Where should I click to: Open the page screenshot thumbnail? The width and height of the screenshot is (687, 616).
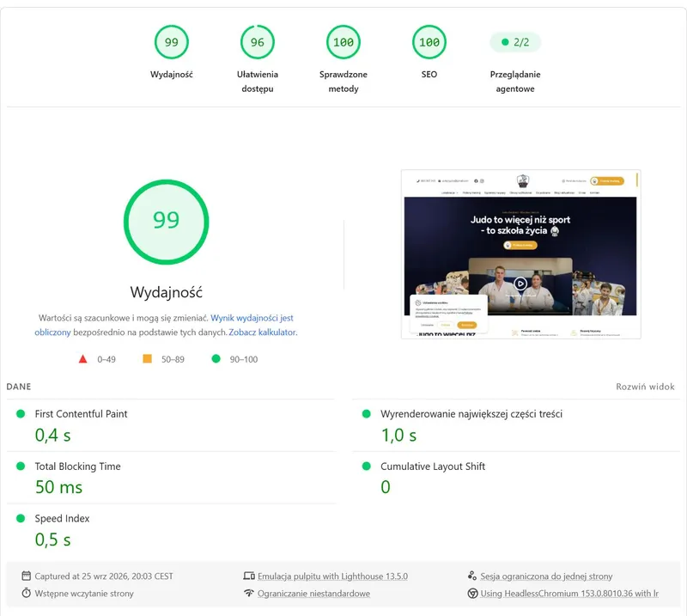coord(520,254)
